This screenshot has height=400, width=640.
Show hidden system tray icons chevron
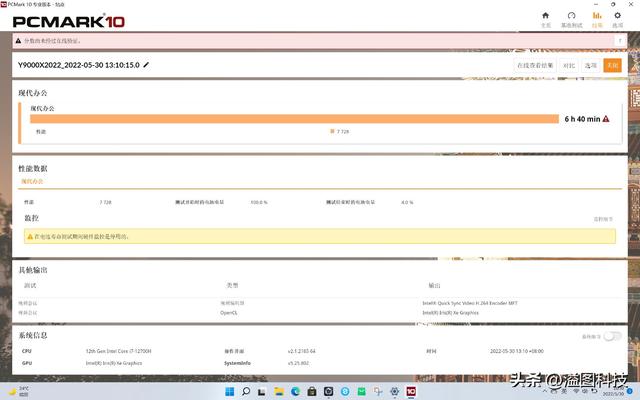pos(544,391)
